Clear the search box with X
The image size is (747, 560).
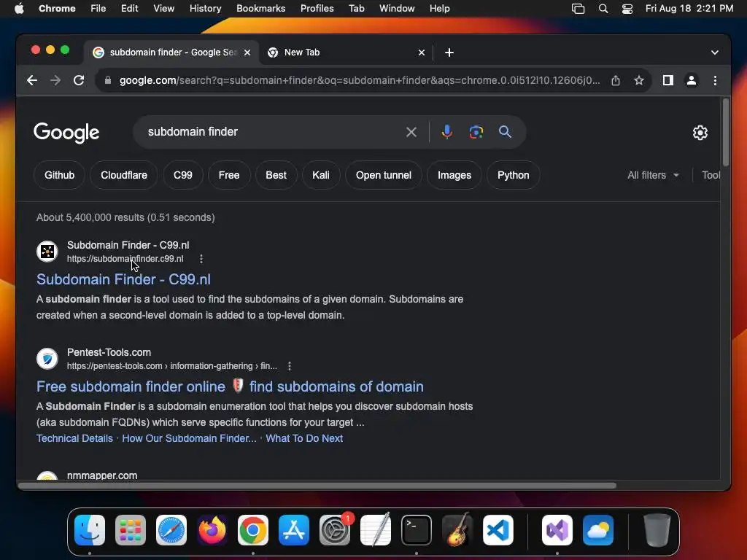pyautogui.click(x=411, y=132)
